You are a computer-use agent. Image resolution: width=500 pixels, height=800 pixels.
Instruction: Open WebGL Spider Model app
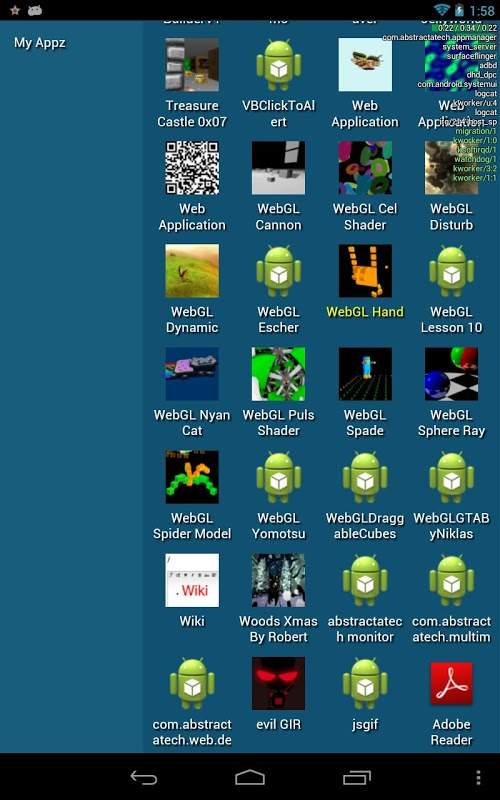click(192, 477)
